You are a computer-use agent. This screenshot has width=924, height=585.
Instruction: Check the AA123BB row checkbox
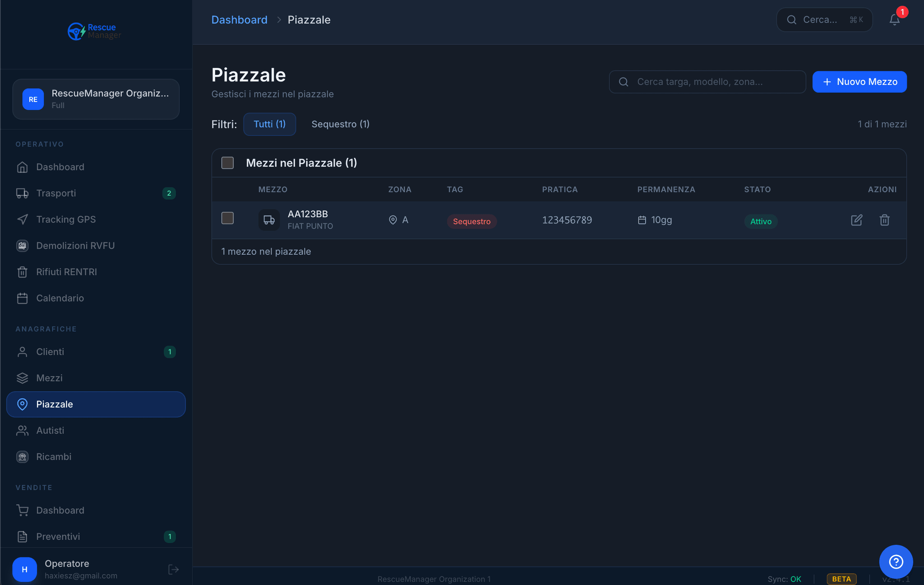click(227, 218)
